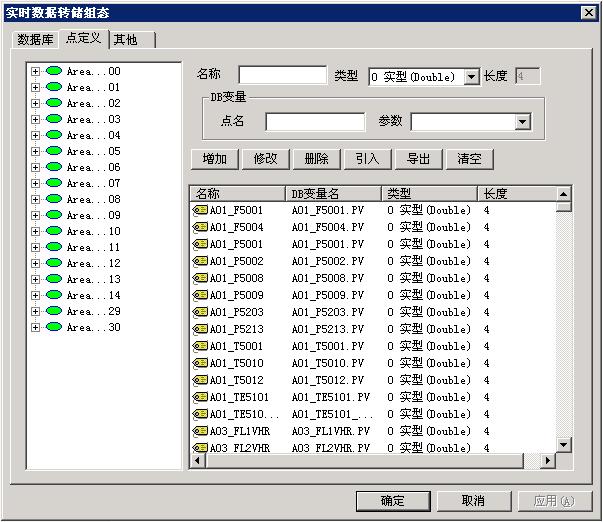This screenshot has width=603, height=522.
Task: Switch to the 其他 tab
Action: [x=126, y=39]
